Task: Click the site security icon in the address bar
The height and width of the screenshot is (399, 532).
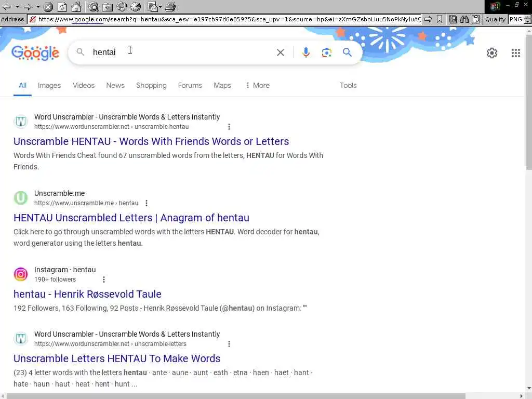Action: tap(33, 19)
